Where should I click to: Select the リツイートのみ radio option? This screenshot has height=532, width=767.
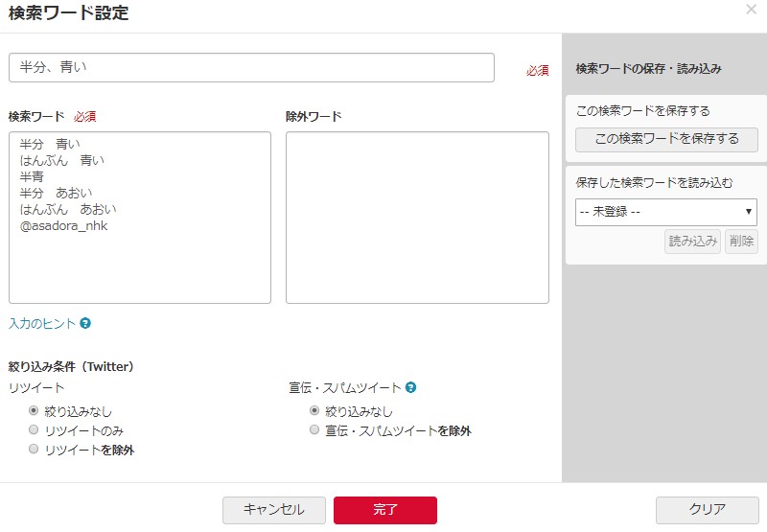[x=35, y=430]
